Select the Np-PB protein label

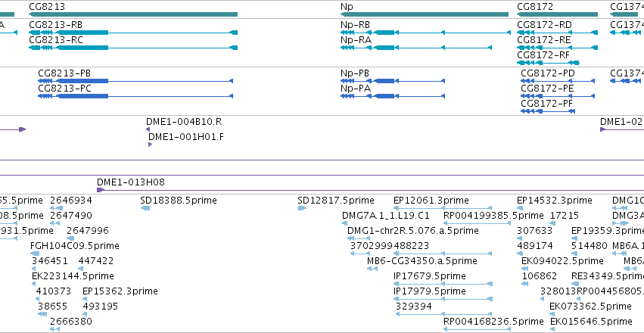[355, 73]
